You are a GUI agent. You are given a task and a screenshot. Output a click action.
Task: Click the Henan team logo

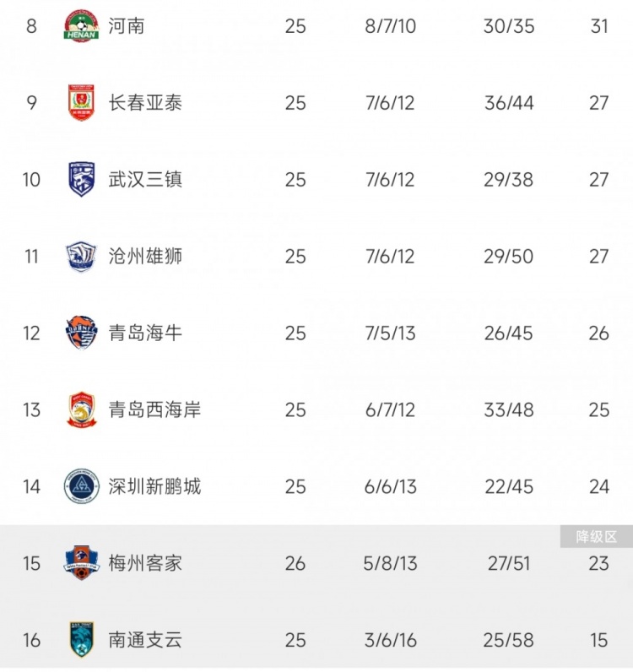[82, 26]
